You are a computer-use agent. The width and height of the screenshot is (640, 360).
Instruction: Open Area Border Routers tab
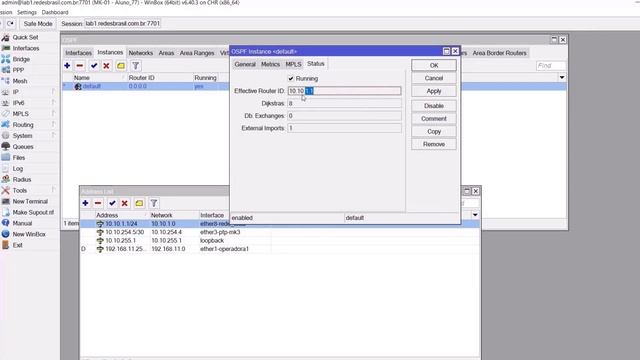click(x=500, y=53)
